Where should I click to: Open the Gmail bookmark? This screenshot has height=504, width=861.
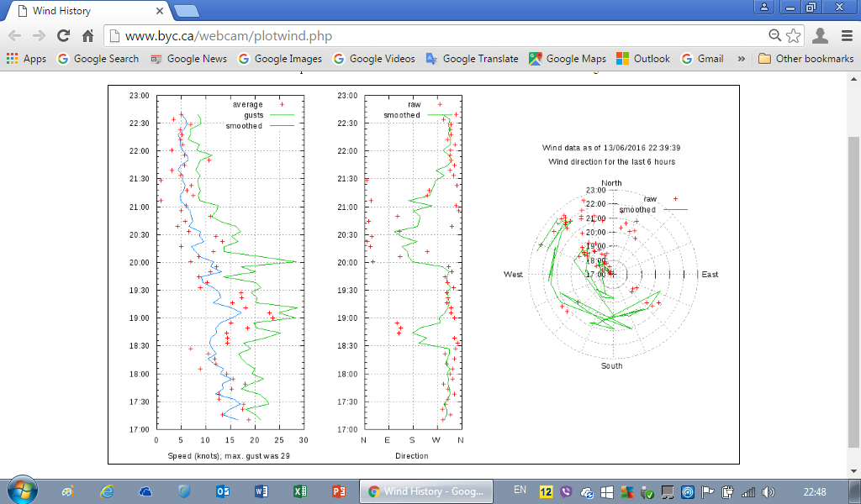[702, 59]
